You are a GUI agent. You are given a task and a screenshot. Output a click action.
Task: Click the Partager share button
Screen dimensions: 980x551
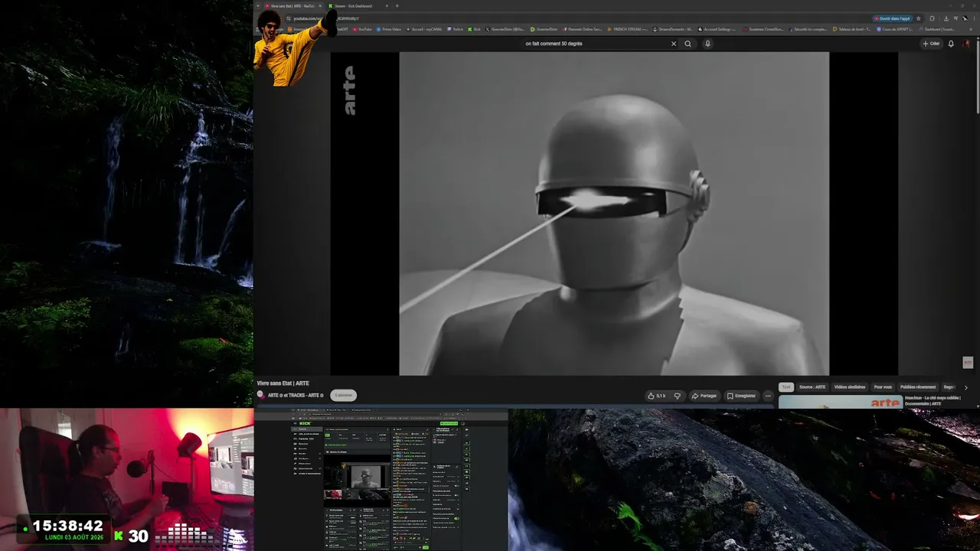(704, 396)
